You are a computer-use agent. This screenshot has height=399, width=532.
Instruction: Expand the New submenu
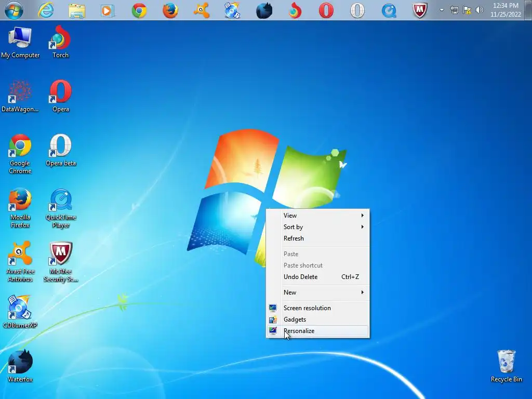(317, 292)
